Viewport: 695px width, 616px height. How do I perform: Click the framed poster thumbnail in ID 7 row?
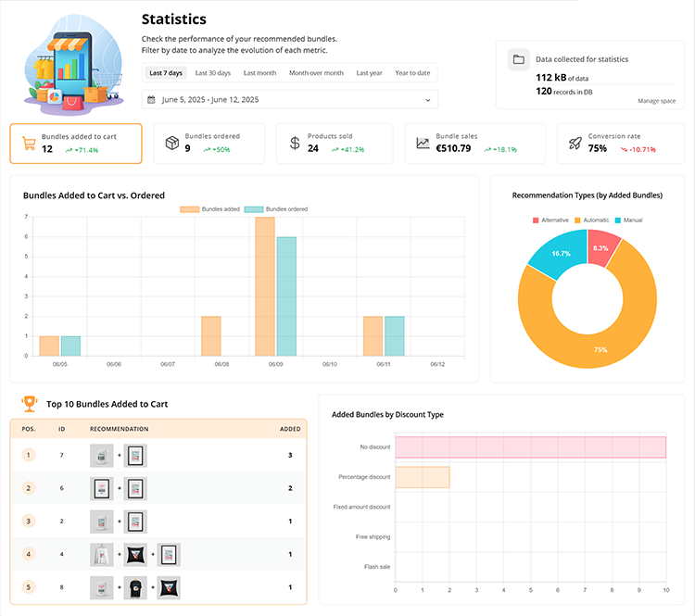(135, 456)
